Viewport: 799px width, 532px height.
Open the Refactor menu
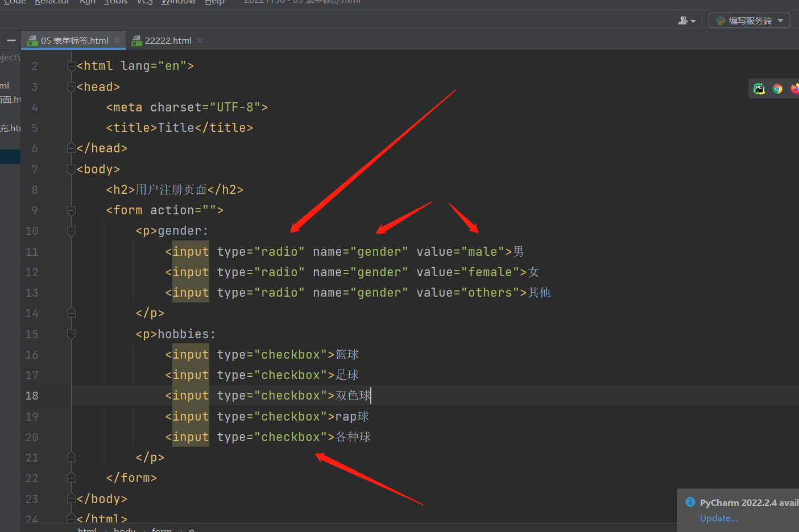[x=52, y=2]
